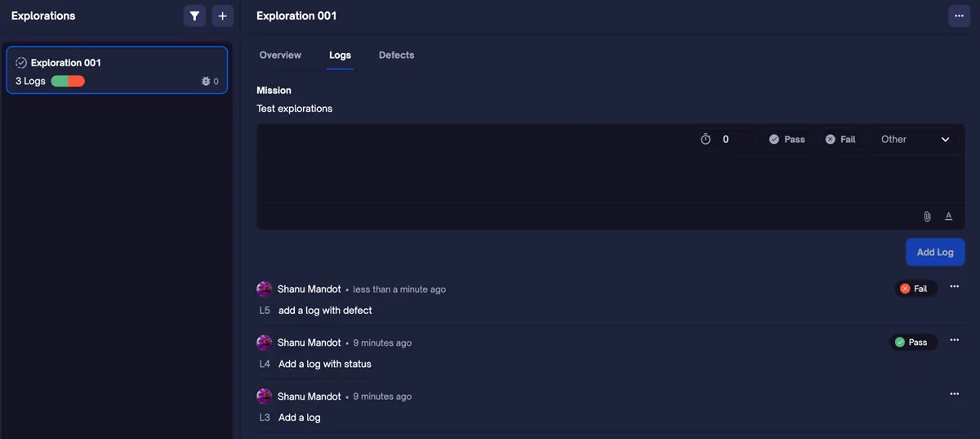Open the explorations filter icon

(x=194, y=16)
